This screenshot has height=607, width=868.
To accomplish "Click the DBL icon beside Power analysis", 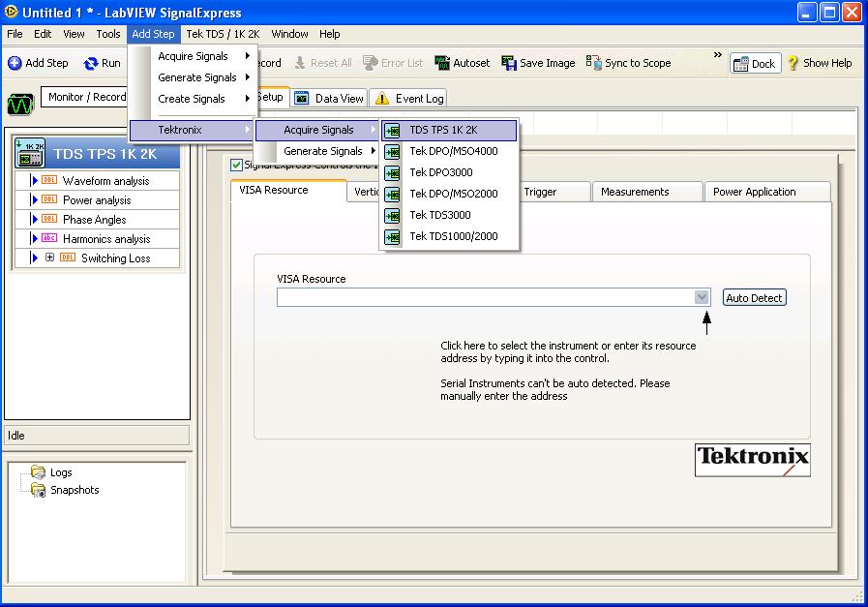I will [x=49, y=199].
